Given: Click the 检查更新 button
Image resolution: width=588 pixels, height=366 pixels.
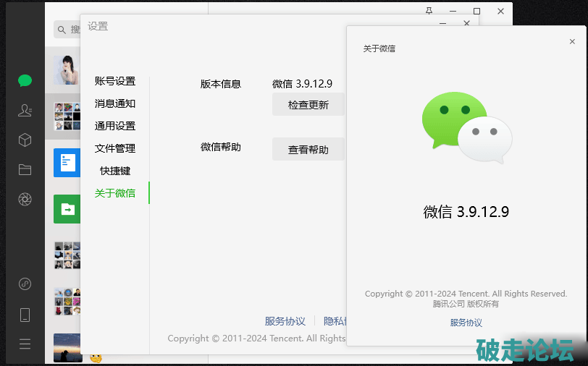Looking at the screenshot, I should click(308, 105).
